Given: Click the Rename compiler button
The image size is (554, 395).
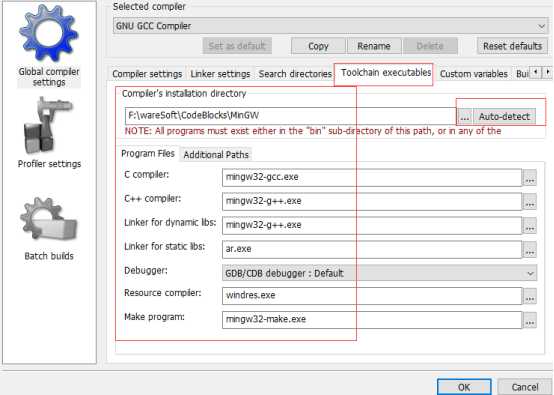Looking at the screenshot, I should [374, 46].
